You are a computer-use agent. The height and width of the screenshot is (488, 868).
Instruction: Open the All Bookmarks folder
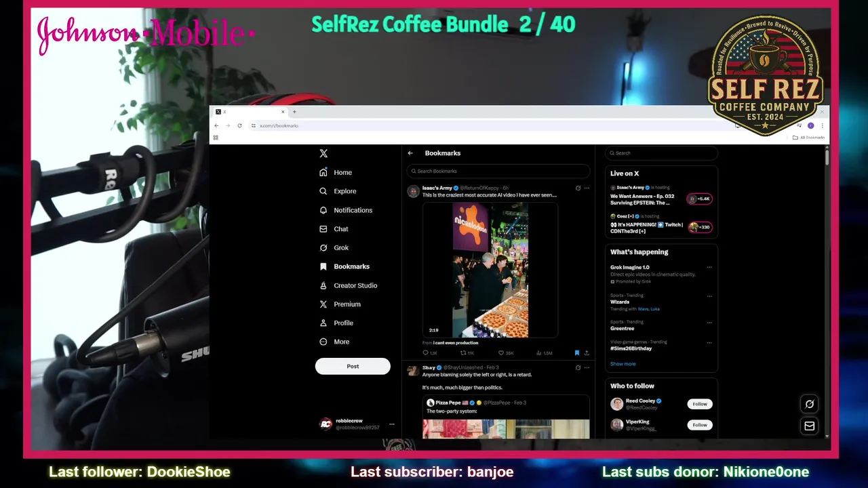tap(808, 138)
